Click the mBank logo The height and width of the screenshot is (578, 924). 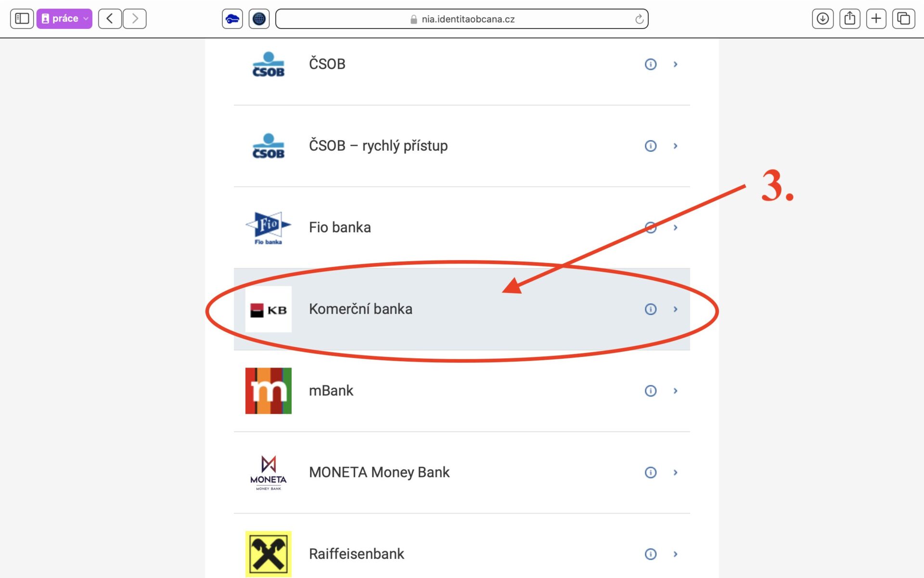pos(269,391)
